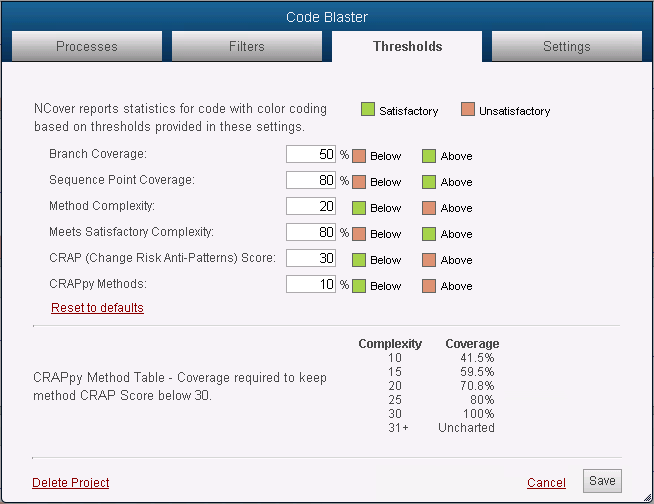654x504 pixels.
Task: Select Sequence Point Coverage Above swatch
Action: pyautogui.click(x=429, y=182)
